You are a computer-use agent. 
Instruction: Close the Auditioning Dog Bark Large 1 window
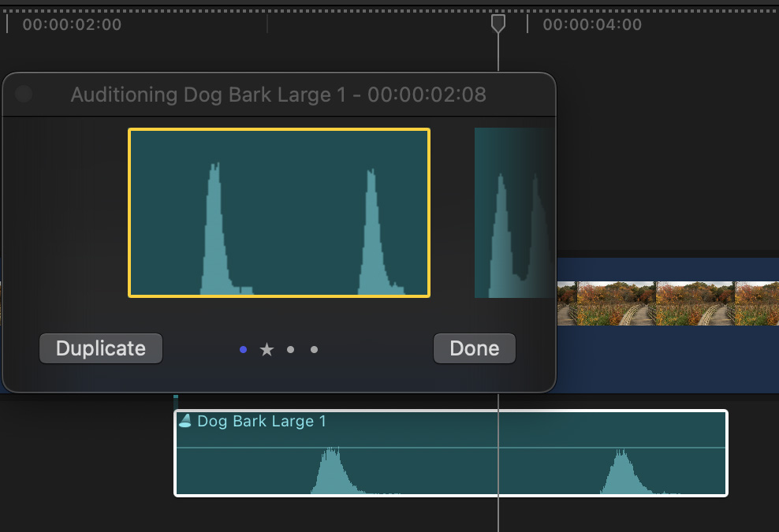(24, 95)
